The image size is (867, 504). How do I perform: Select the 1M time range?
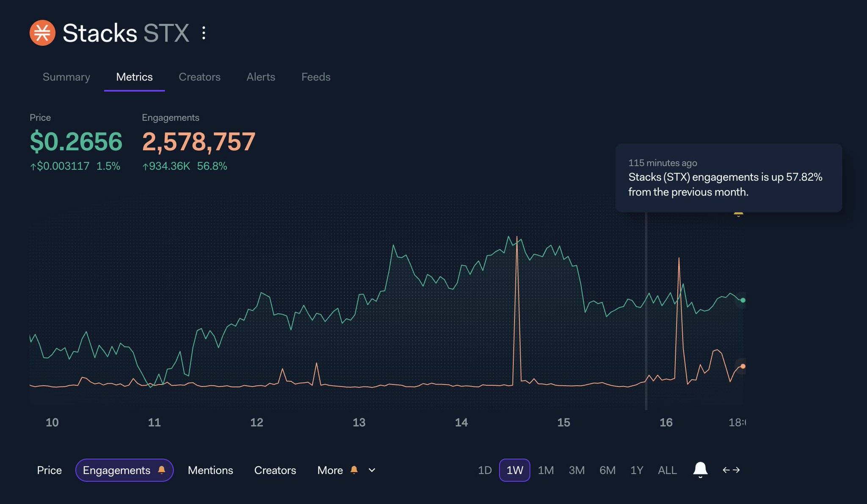[x=546, y=470]
